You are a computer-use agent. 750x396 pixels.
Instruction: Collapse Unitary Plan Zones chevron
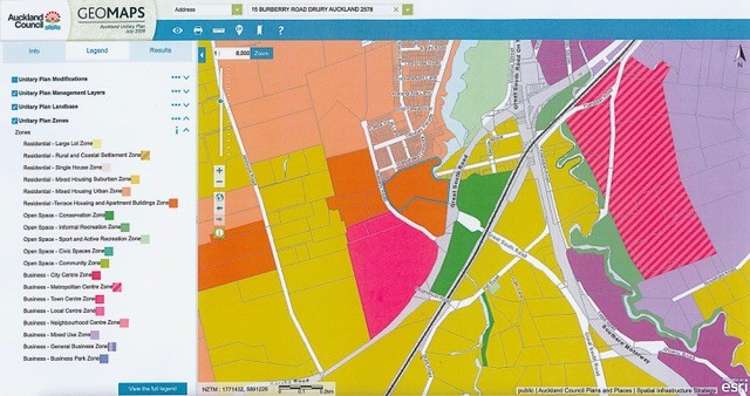(x=187, y=119)
